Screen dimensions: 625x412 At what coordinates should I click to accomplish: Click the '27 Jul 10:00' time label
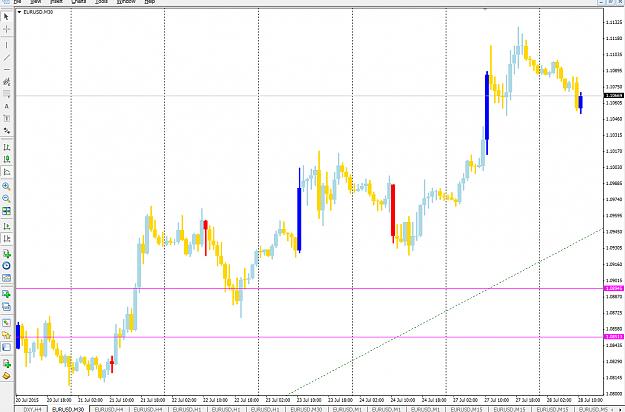(497, 400)
